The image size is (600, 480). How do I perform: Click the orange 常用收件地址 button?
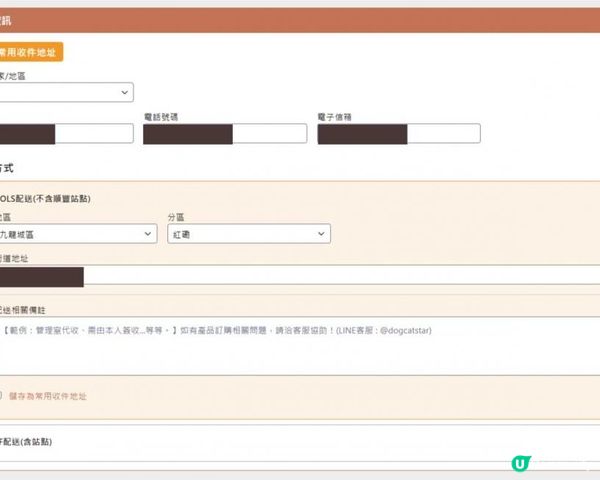31,52
